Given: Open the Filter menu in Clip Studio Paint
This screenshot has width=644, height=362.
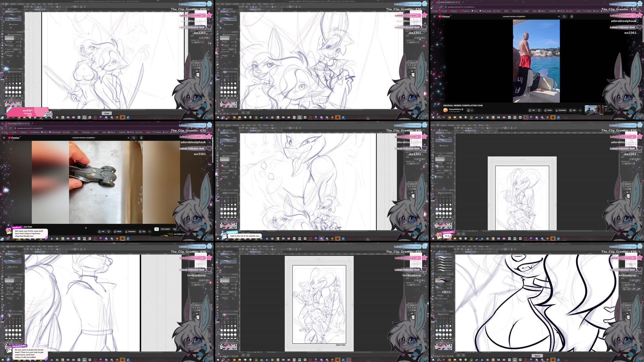Looking at the screenshot, I should point(44,4).
